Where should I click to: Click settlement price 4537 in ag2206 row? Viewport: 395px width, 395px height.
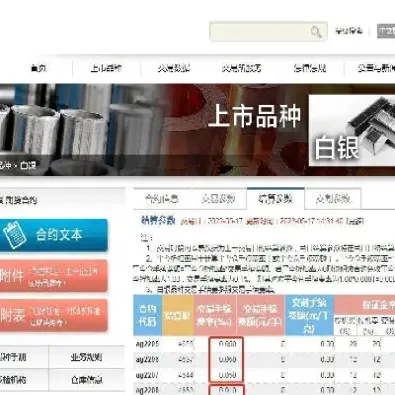[x=186, y=359]
